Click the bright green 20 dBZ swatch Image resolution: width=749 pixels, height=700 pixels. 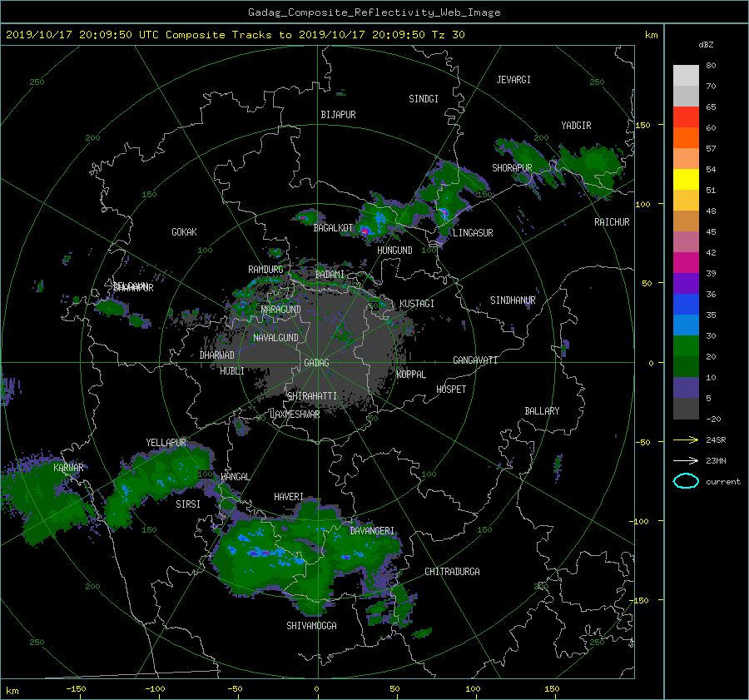point(686,346)
